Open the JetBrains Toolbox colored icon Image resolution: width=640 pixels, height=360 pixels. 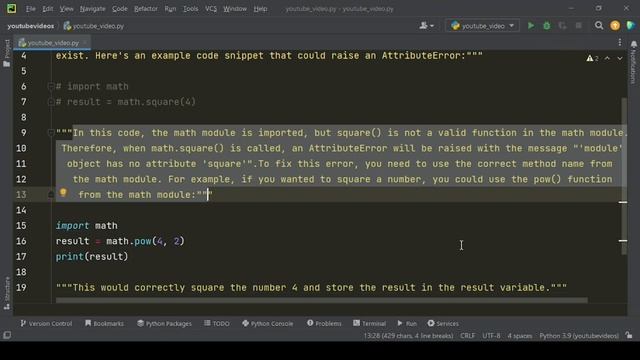click(x=631, y=26)
